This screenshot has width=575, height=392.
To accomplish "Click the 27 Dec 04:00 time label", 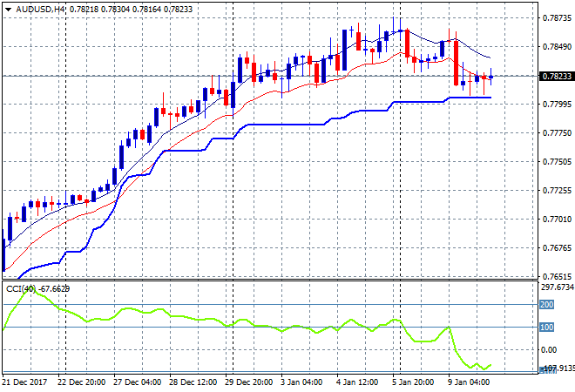I will pyautogui.click(x=137, y=382).
